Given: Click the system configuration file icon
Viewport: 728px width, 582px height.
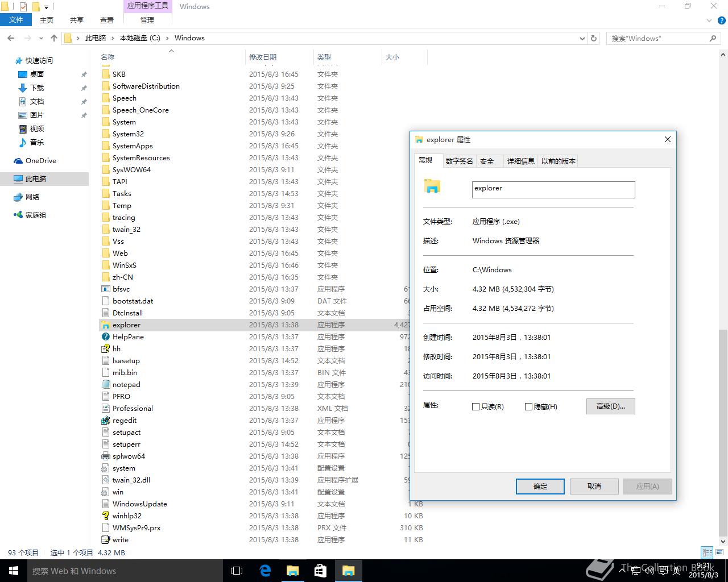Looking at the screenshot, I should pyautogui.click(x=105, y=468).
